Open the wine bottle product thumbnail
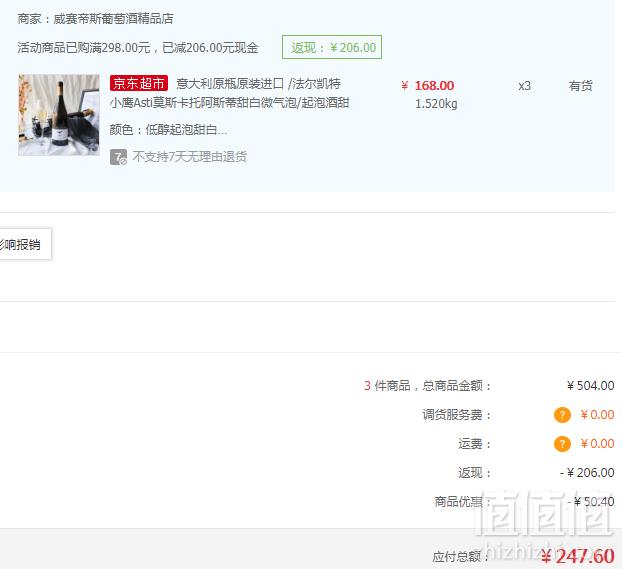622x569 pixels. [x=59, y=115]
